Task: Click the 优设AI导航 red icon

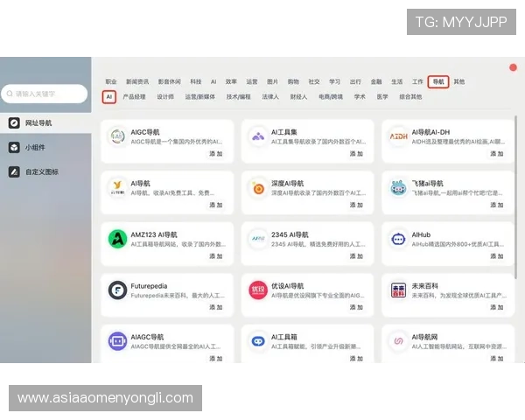Action: pos(258,290)
